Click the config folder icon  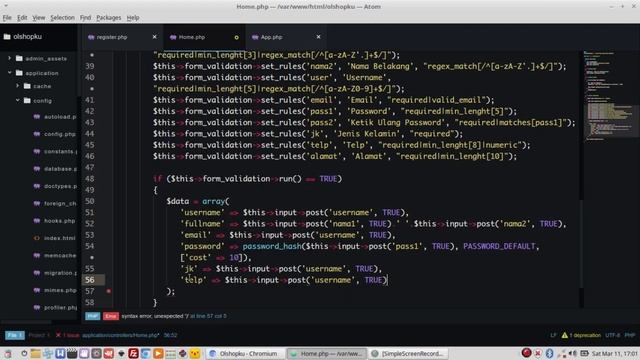[x=27, y=100]
